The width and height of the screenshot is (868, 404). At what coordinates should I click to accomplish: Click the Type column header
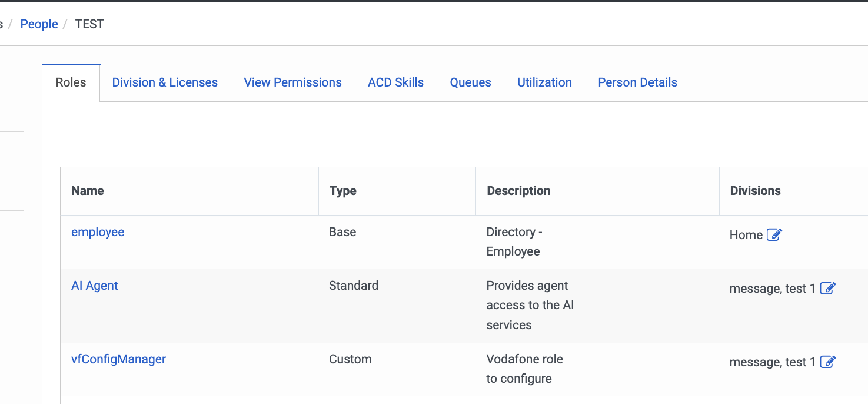point(343,191)
